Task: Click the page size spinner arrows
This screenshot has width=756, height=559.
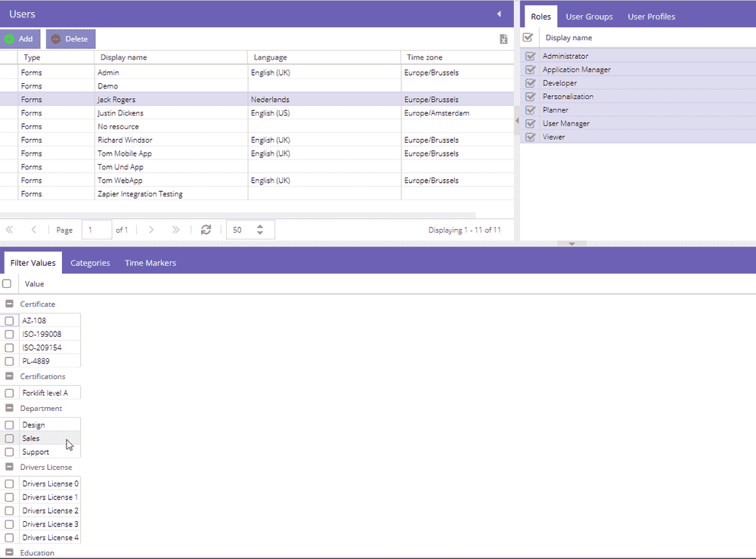Action: 260,230
